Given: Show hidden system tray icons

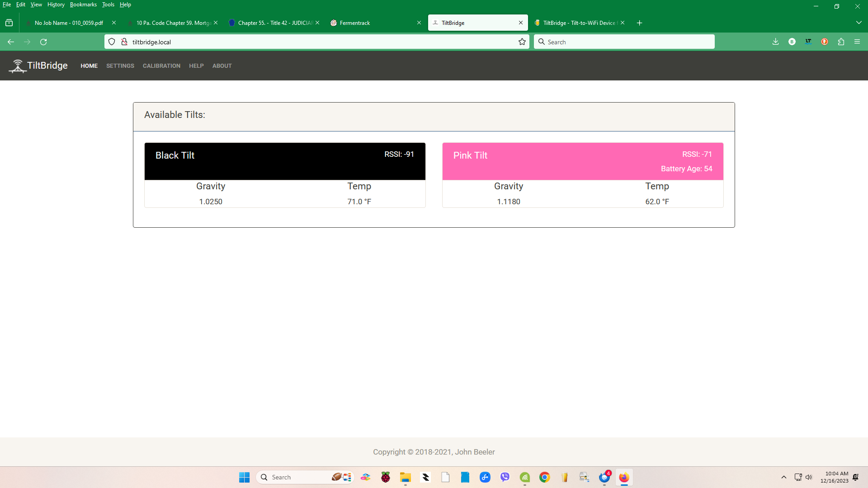Looking at the screenshot, I should (784, 477).
